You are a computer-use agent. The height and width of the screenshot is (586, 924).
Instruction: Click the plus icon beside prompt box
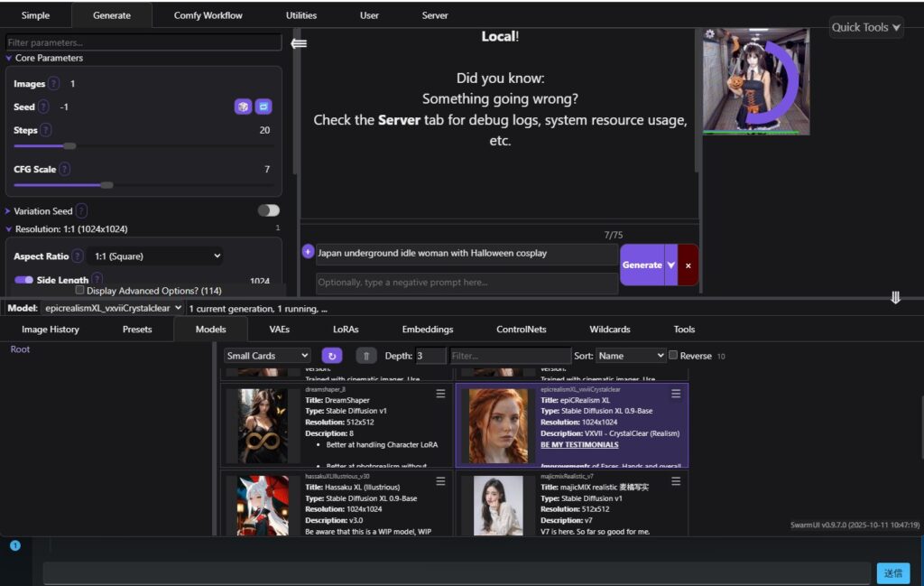click(308, 252)
